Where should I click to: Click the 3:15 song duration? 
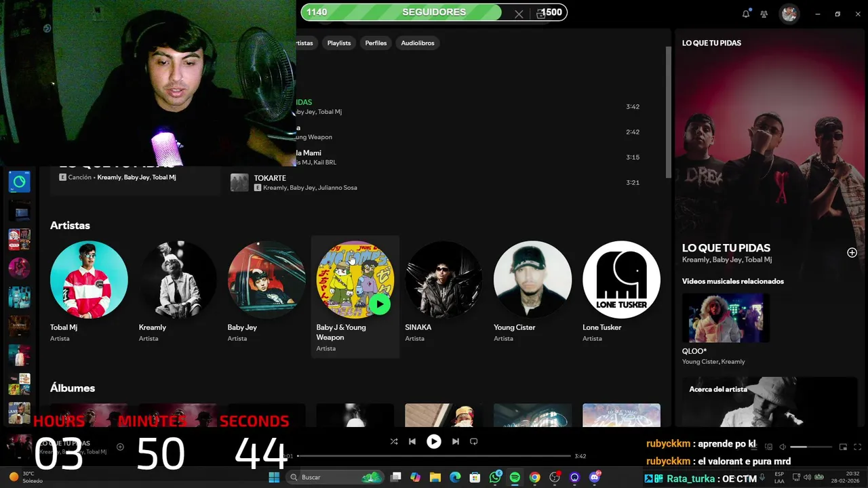633,157
